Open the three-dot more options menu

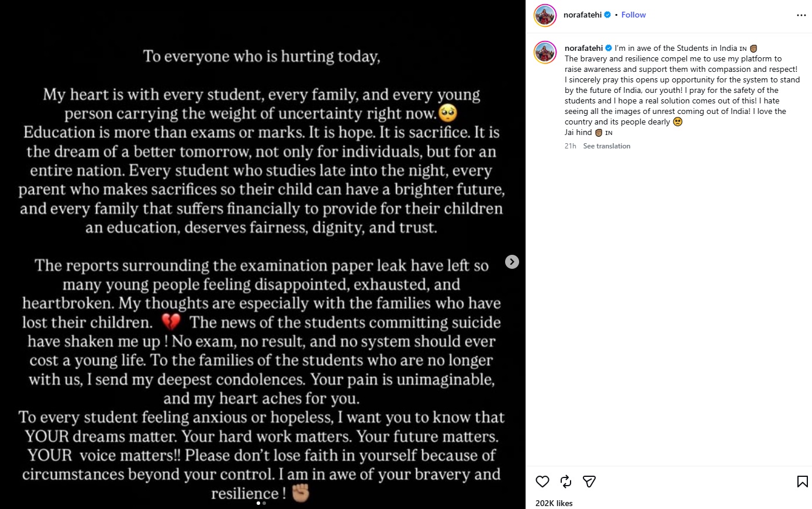pyautogui.click(x=801, y=15)
